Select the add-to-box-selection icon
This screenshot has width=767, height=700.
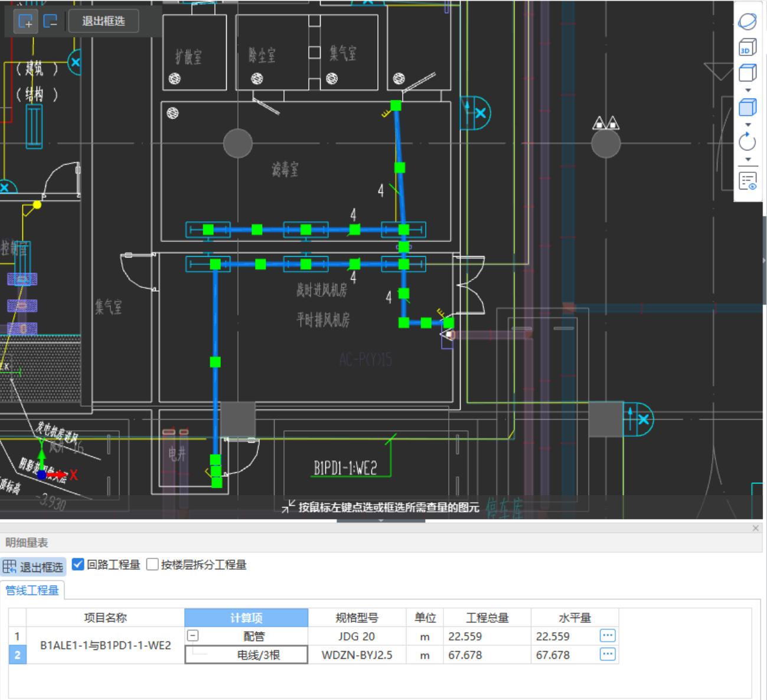25,21
